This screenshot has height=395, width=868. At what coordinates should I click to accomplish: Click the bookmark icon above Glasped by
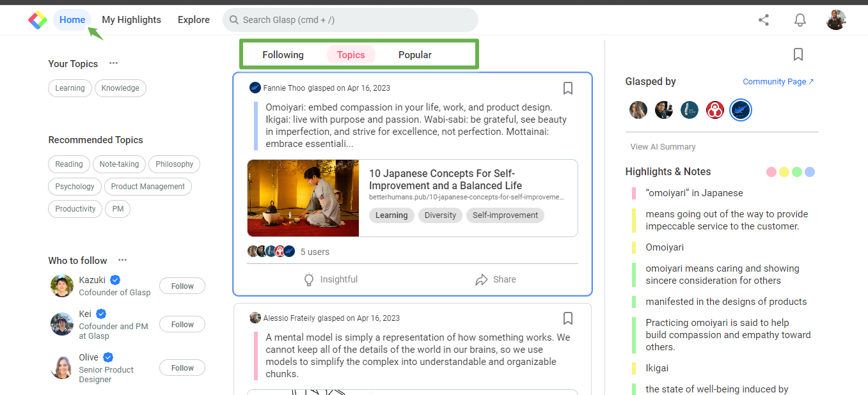tap(798, 54)
